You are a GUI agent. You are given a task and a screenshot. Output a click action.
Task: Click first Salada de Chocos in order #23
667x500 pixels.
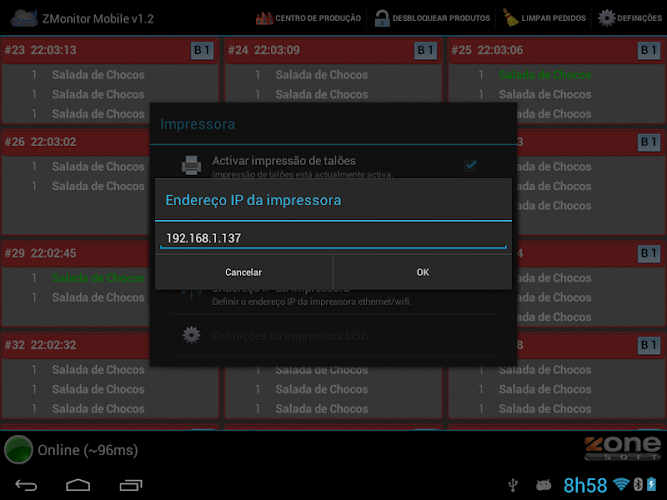pyautogui.click(x=98, y=75)
